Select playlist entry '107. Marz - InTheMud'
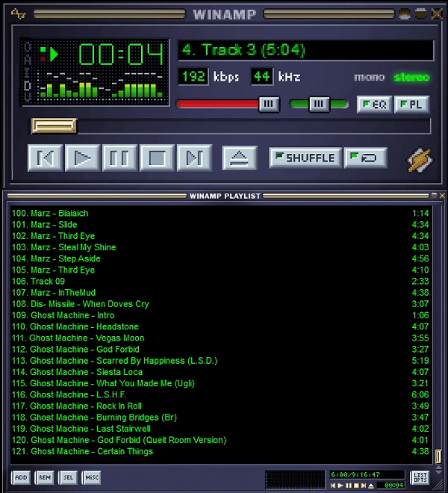 [220, 292]
